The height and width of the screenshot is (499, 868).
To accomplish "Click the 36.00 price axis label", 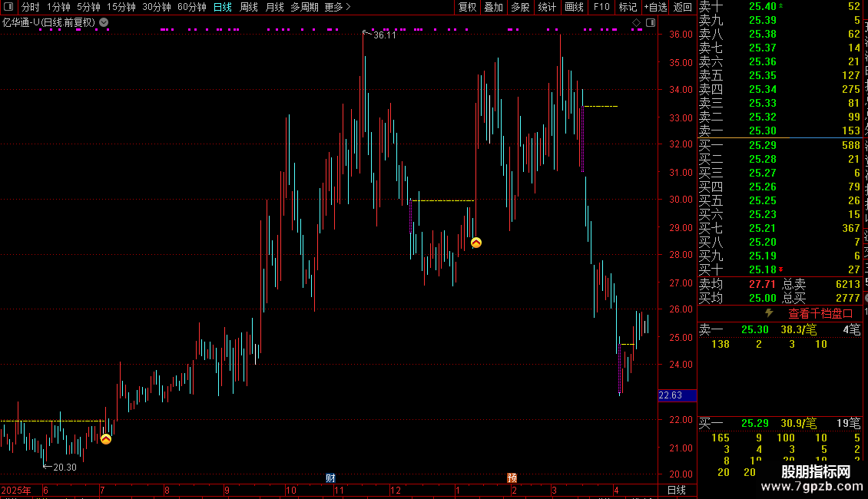I will click(x=681, y=35).
